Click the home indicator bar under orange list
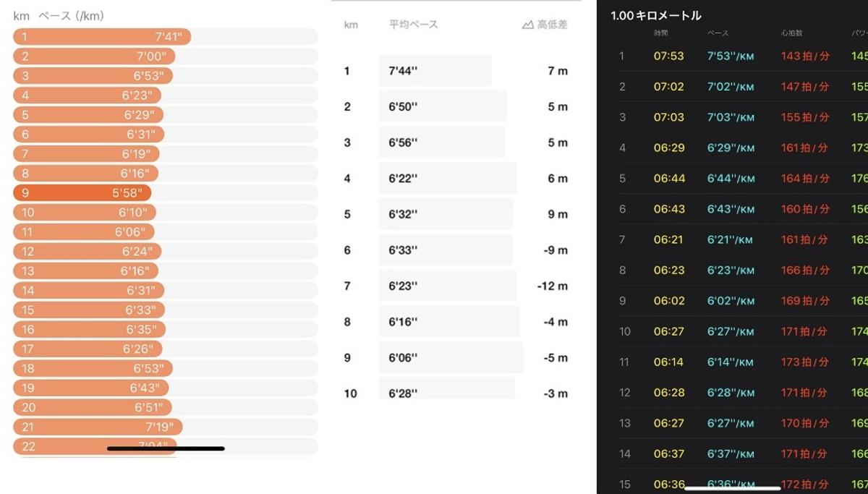 click(166, 448)
